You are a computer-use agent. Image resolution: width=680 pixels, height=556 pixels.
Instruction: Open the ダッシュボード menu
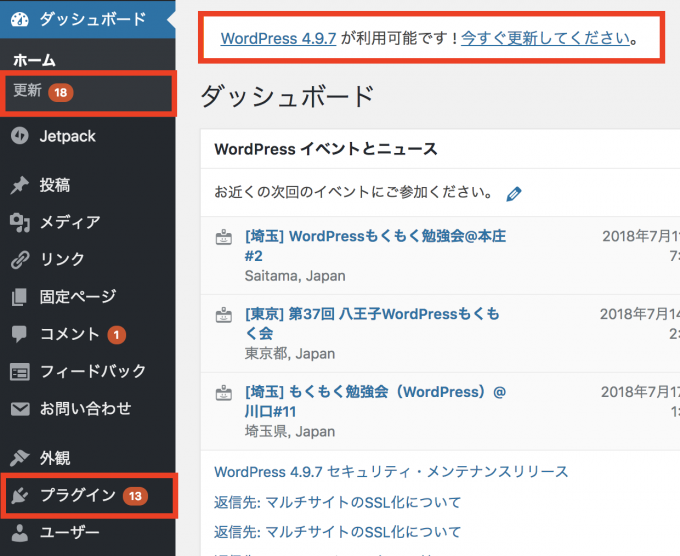click(88, 20)
